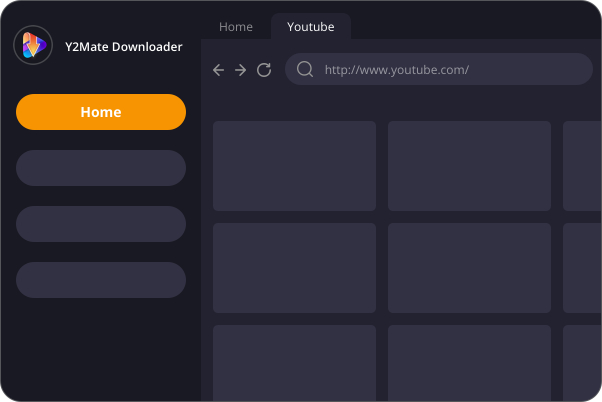
Task: Switch to the Home tab
Action: tap(236, 27)
